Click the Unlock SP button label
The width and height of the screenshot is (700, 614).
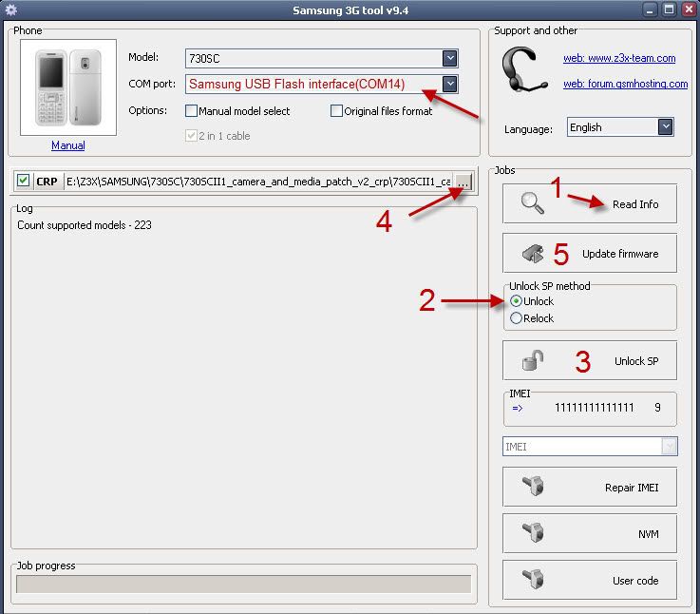[x=636, y=361]
